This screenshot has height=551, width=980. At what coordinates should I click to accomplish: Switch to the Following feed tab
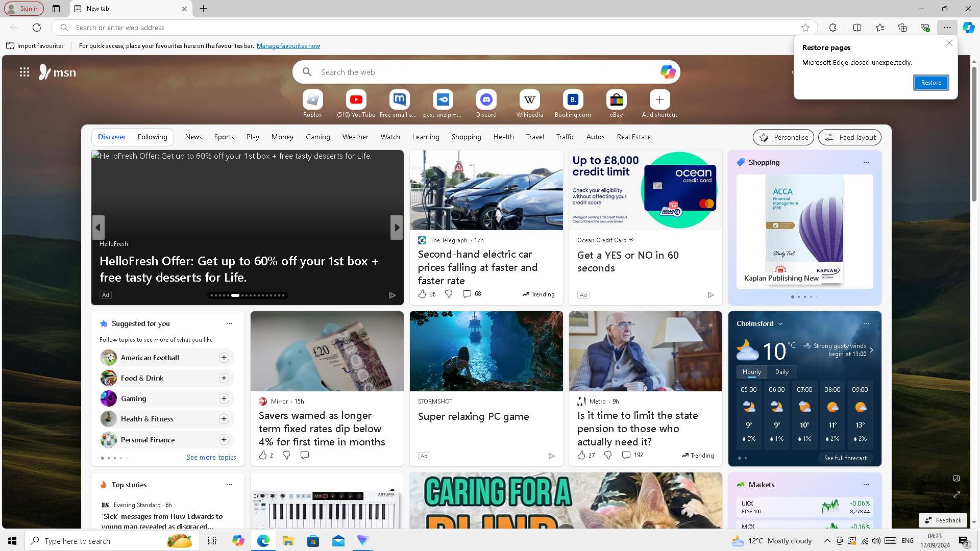[152, 137]
